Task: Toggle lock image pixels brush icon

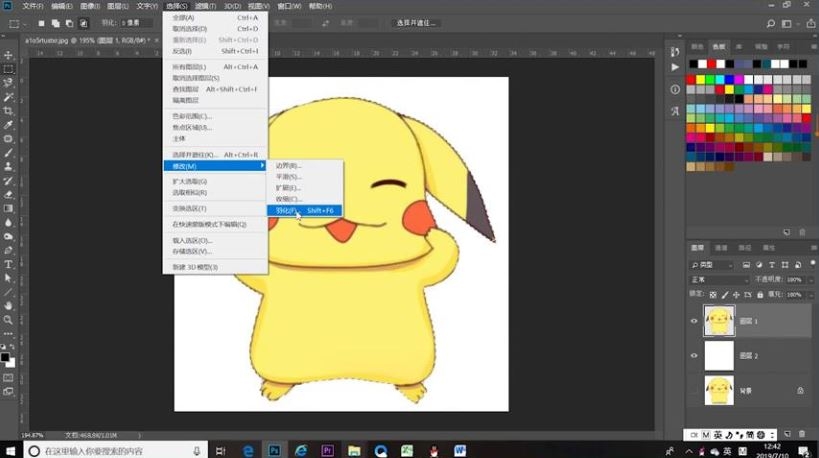Action: 724,295
